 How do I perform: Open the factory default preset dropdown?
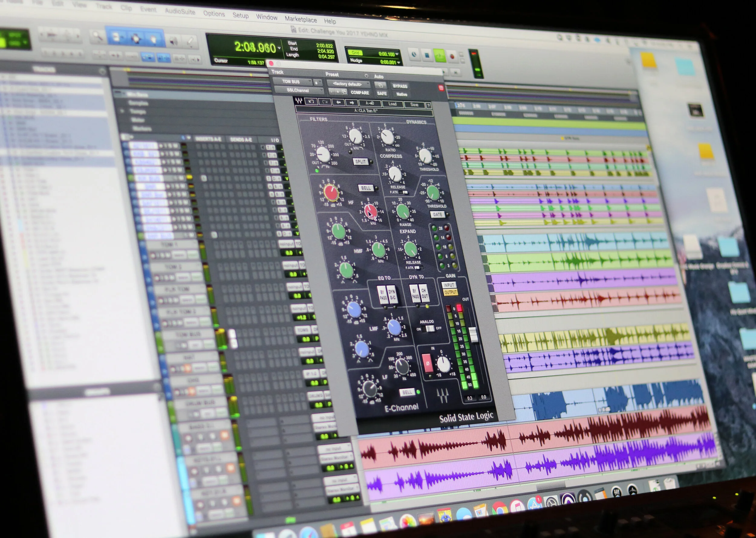pyautogui.click(x=348, y=84)
